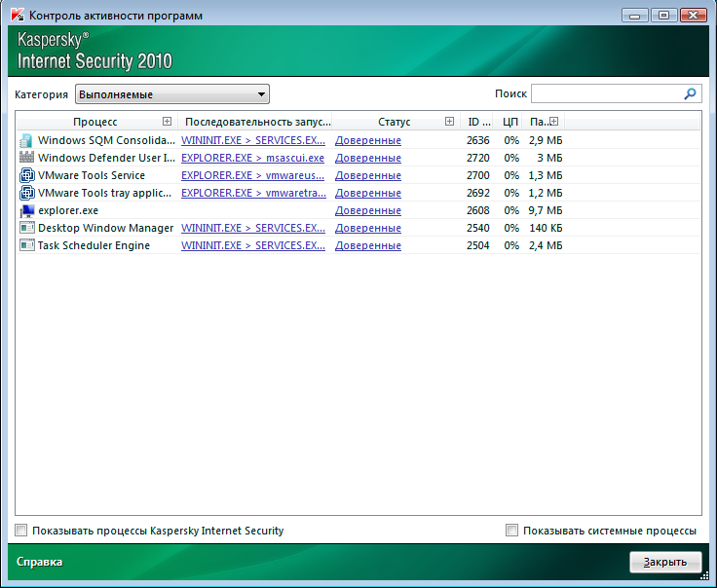This screenshot has width=717, height=588.
Task: Click process ID 2636
Action: (x=478, y=140)
